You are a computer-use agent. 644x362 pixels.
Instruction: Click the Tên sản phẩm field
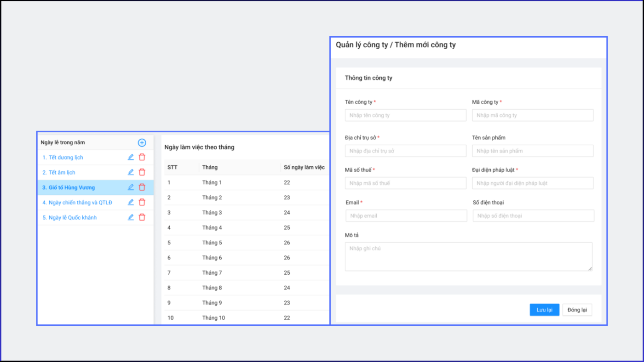coord(533,151)
